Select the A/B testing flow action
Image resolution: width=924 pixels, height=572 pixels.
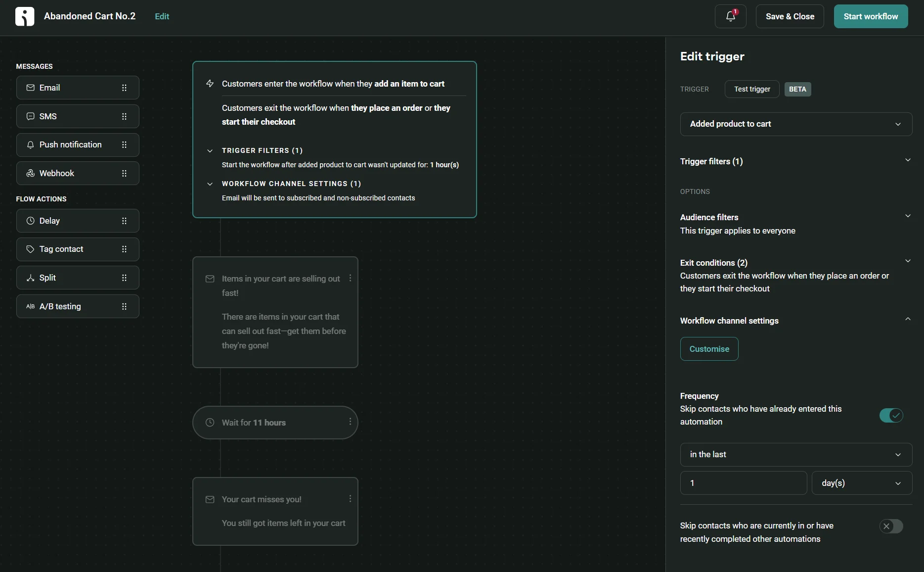(x=78, y=306)
